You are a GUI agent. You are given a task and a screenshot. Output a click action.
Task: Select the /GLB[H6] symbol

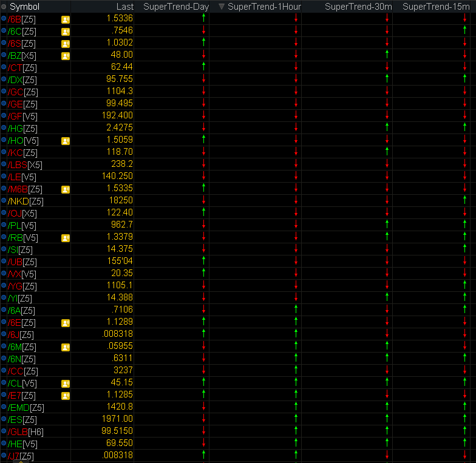(25, 432)
